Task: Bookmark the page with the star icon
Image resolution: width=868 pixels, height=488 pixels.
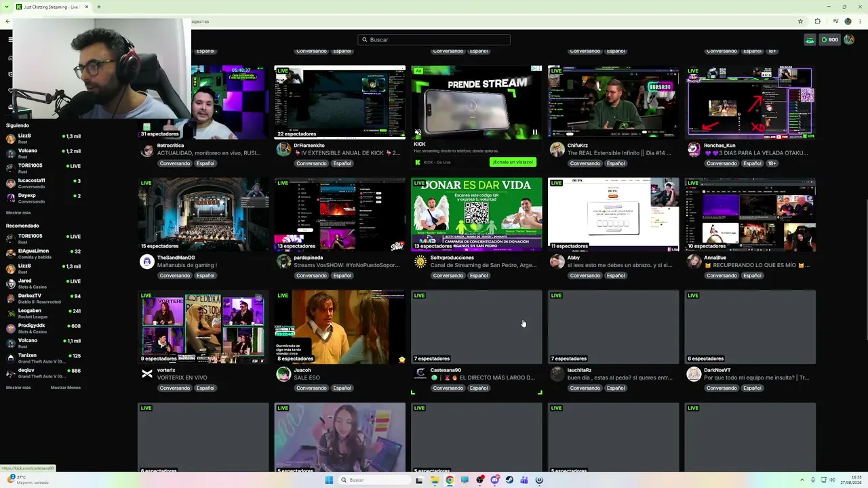Action: coord(800,21)
